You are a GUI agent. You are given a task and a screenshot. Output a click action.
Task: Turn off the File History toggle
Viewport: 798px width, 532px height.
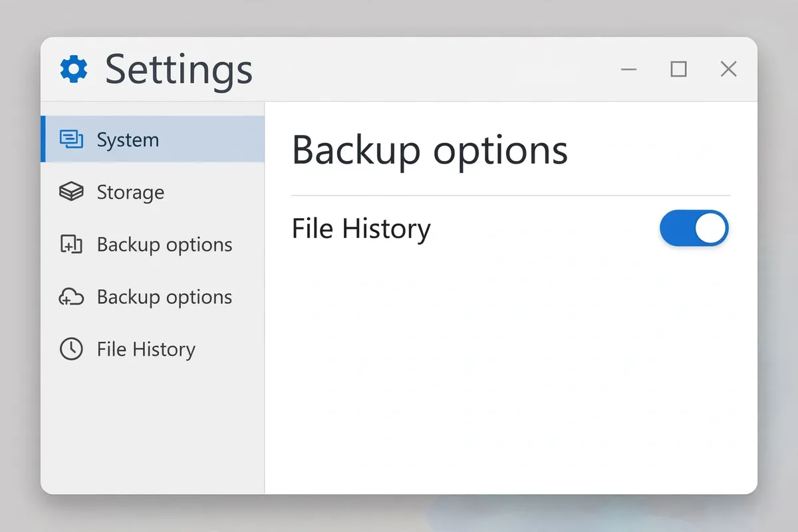click(694, 228)
